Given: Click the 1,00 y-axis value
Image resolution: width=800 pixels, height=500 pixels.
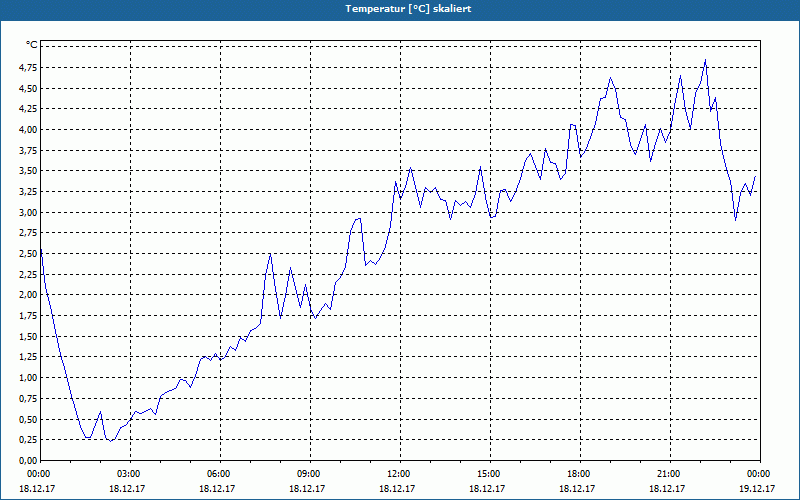Looking at the screenshot, I should pos(29,378).
